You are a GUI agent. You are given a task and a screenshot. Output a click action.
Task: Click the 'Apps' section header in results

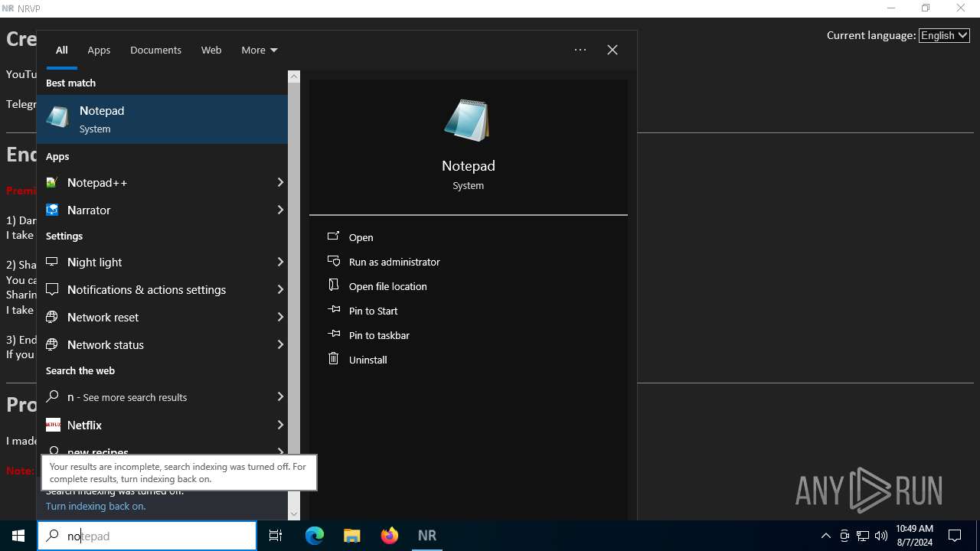point(57,156)
